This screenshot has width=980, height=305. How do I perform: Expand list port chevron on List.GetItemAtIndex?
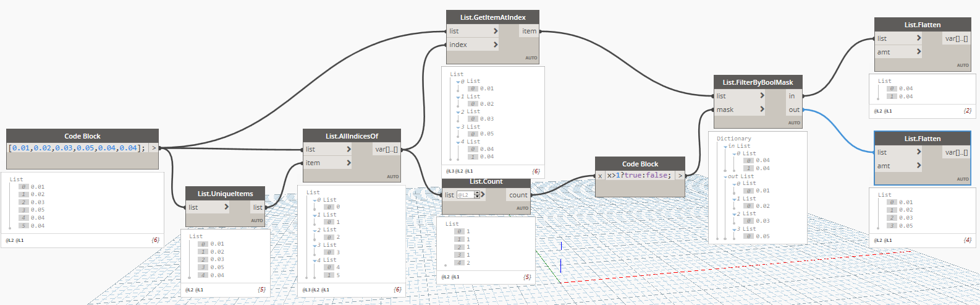pyautogui.click(x=496, y=31)
